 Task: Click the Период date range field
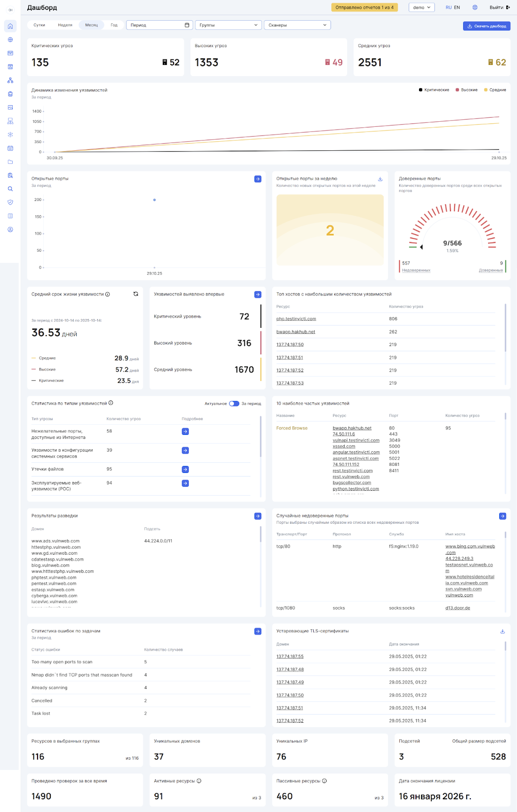159,25
